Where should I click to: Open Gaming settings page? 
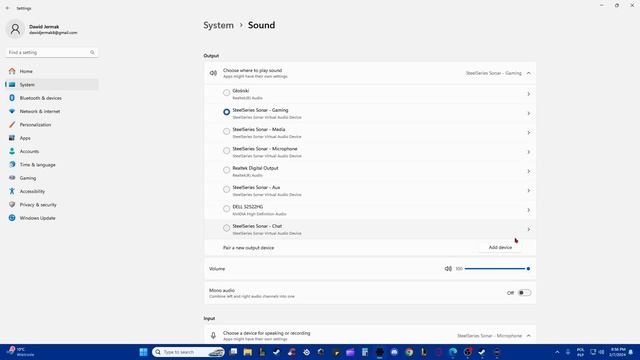point(52,178)
